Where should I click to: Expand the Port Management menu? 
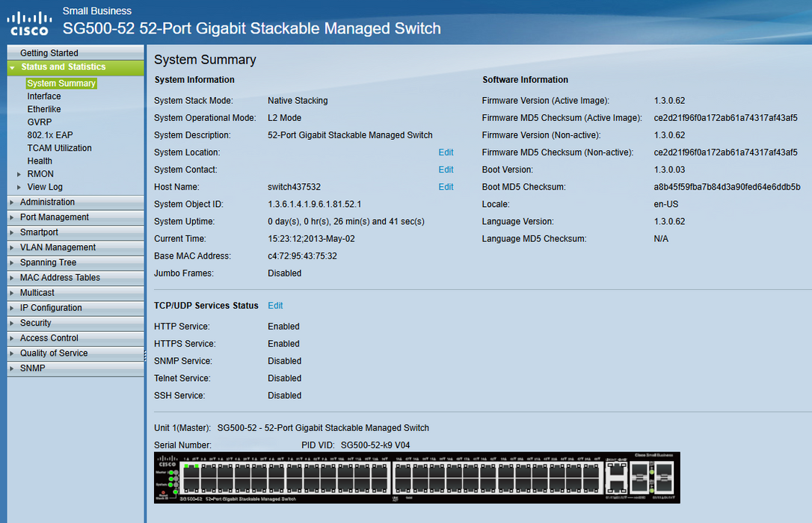(75, 217)
